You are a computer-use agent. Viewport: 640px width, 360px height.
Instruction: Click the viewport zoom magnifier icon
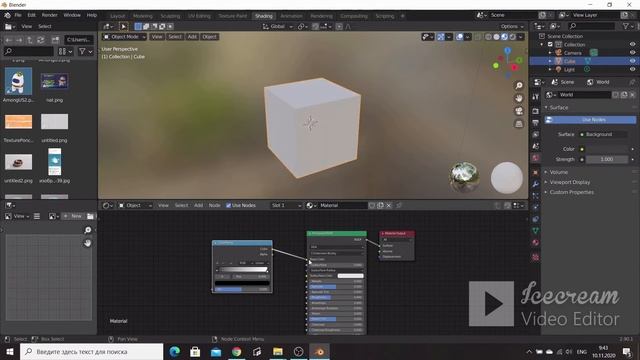click(519, 86)
